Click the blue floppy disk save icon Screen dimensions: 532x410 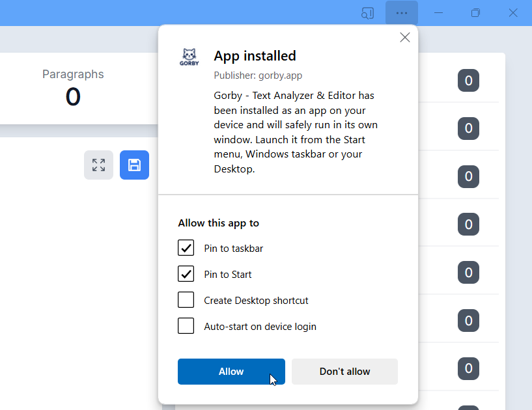coord(134,165)
